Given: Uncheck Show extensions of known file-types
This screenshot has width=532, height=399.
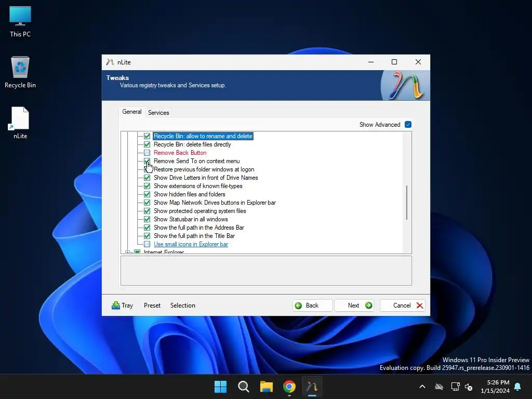Looking at the screenshot, I should coord(147,186).
